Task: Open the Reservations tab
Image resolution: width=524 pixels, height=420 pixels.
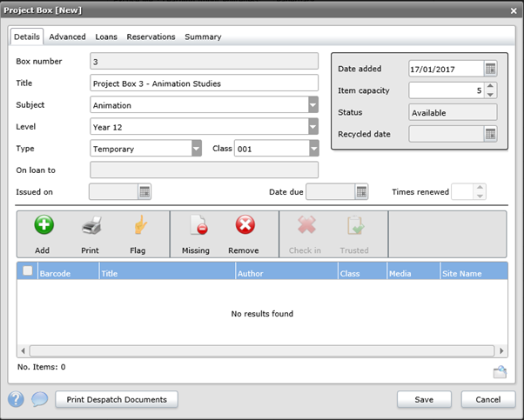Action: (x=151, y=37)
